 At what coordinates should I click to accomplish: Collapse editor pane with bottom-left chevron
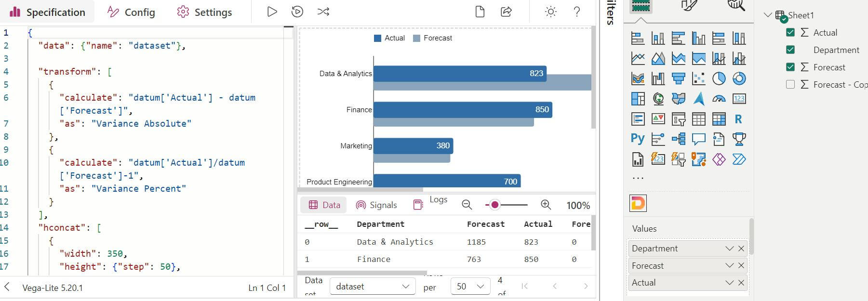coord(7,287)
